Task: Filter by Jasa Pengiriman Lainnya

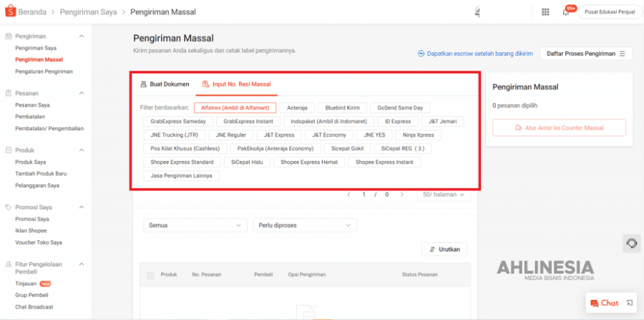Action: tap(182, 175)
